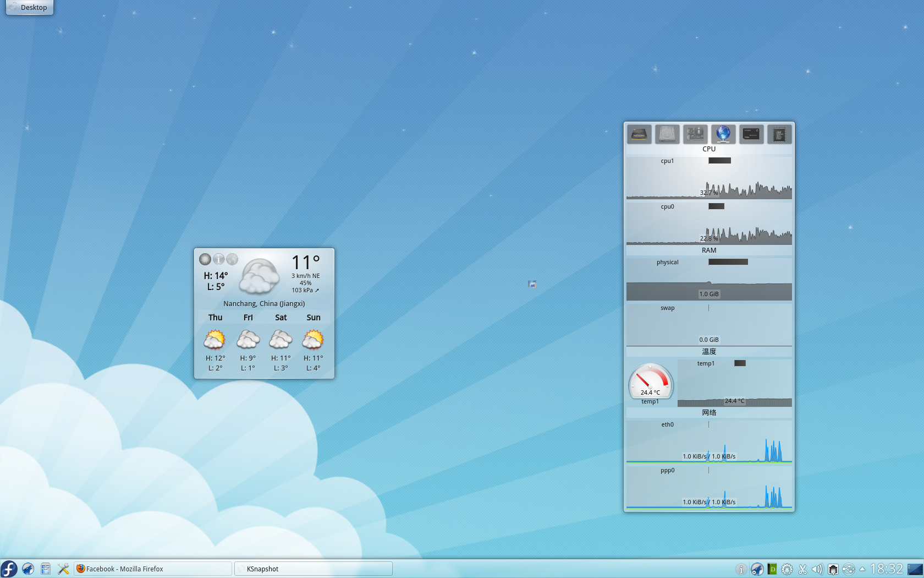Click the 'Sat' day label
This screenshot has height=578, width=924.
pos(280,317)
